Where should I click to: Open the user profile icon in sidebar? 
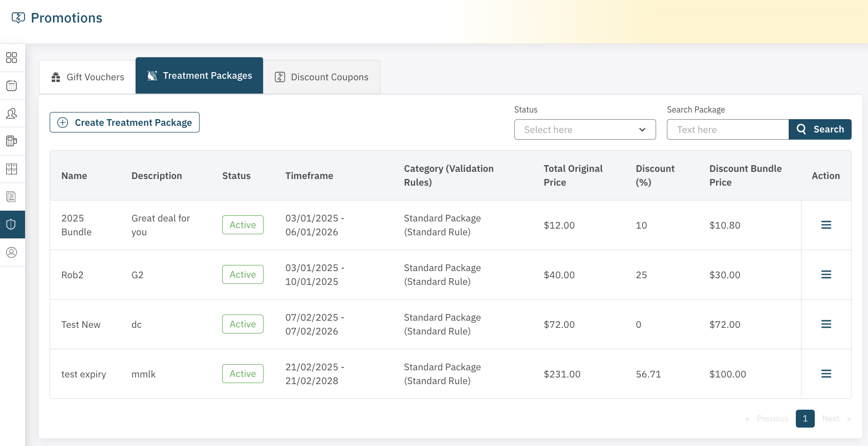[11, 252]
